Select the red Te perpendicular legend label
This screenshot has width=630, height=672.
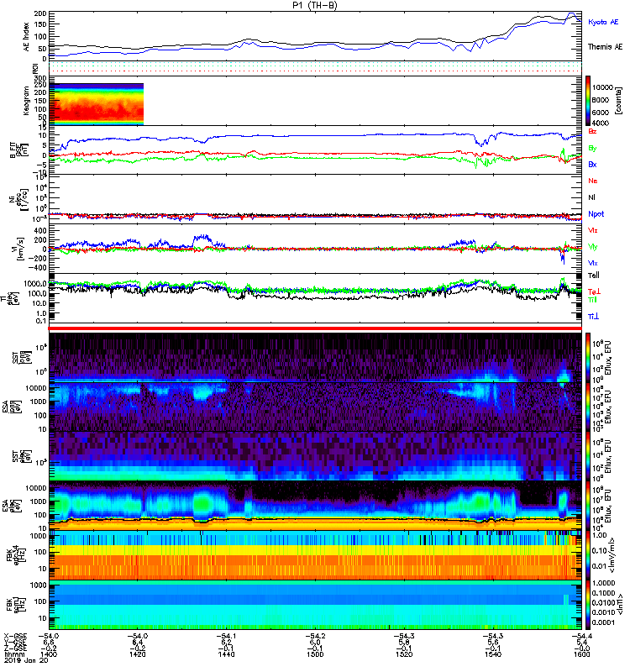(594, 291)
